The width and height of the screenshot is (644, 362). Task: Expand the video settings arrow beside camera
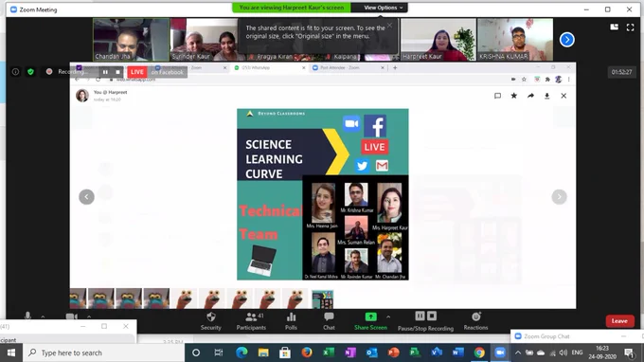(89, 317)
